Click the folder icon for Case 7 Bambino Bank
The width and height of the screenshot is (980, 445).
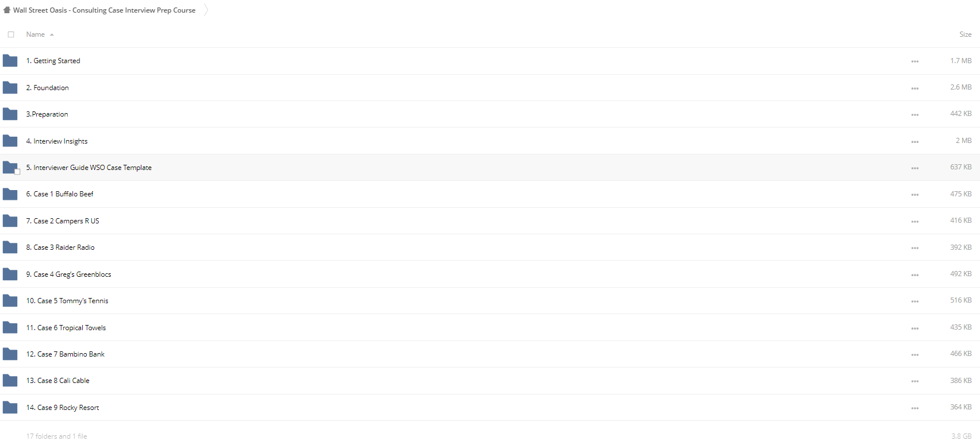coord(10,354)
